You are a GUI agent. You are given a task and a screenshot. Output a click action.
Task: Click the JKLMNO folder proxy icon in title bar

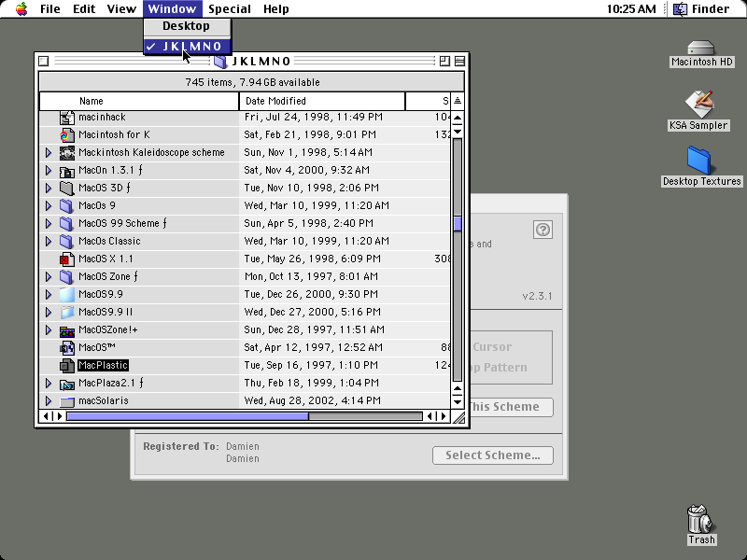pos(220,62)
